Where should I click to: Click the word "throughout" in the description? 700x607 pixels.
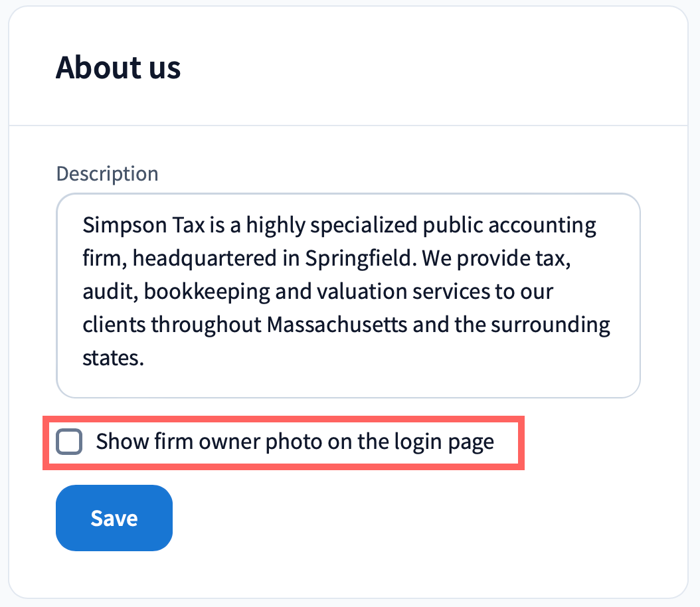206,325
